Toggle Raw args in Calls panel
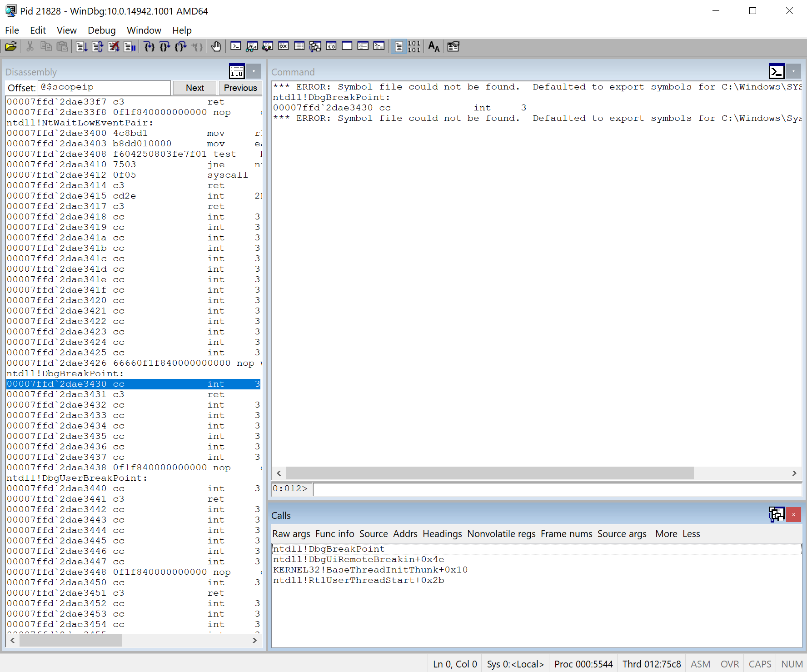 click(291, 534)
